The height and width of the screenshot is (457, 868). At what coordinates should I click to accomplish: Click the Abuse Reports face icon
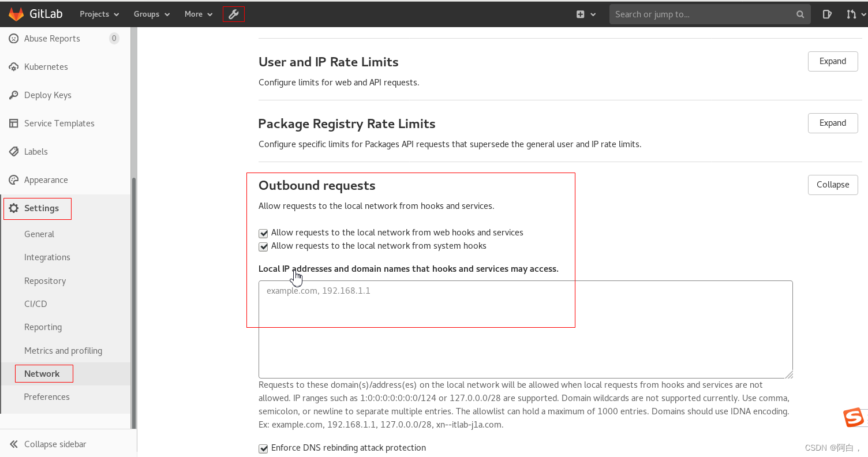14,39
